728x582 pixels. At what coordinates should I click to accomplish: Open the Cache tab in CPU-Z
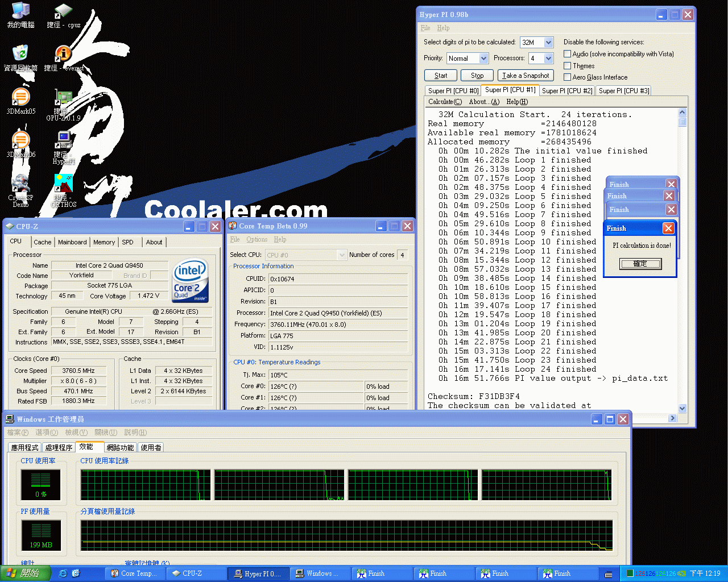point(42,242)
